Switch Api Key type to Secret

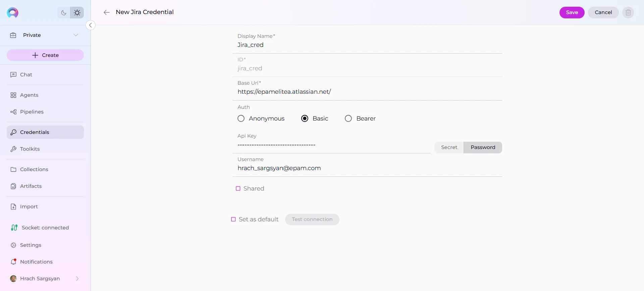(x=449, y=147)
